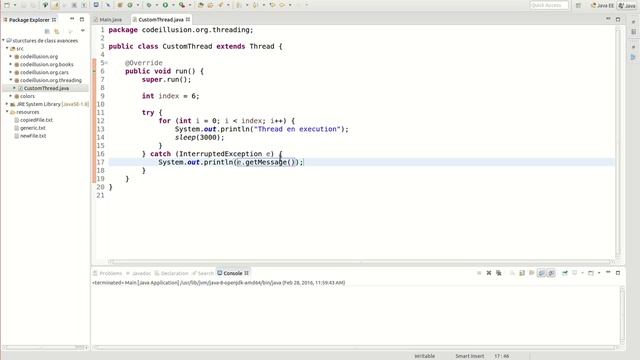640x360 pixels.
Task: Click the Debug bug icon
Action: 149,5
